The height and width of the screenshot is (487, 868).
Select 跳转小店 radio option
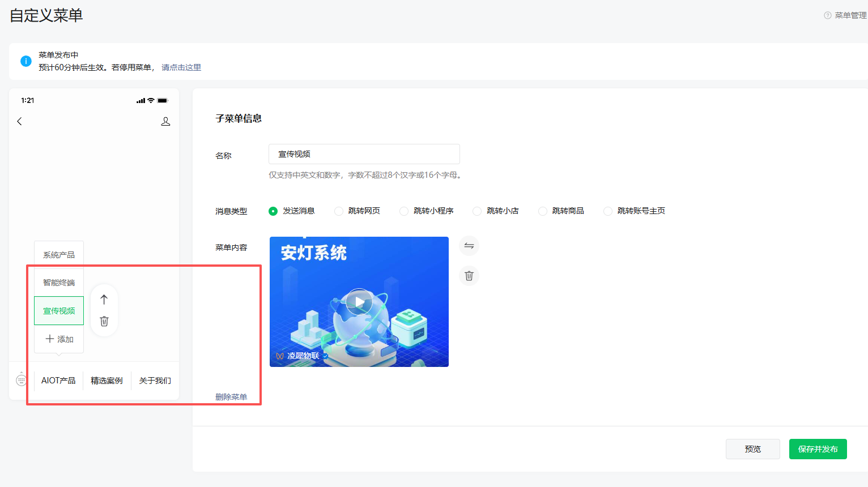(x=477, y=211)
